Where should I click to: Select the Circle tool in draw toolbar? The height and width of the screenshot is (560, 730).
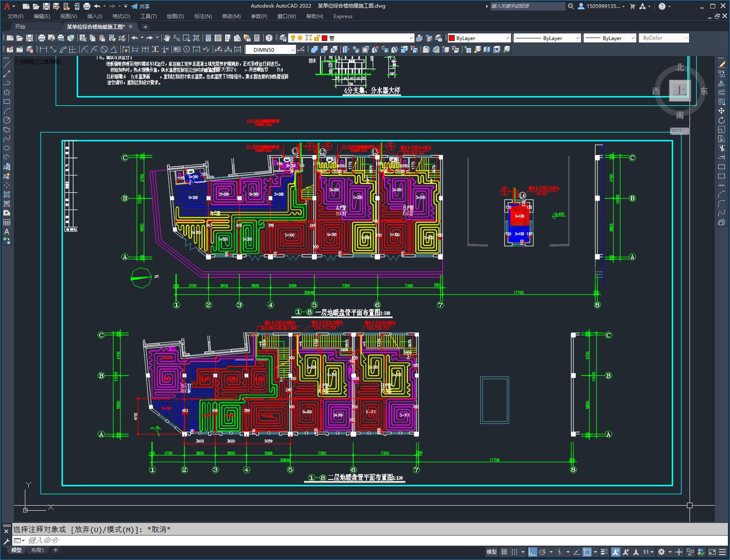coord(7,120)
